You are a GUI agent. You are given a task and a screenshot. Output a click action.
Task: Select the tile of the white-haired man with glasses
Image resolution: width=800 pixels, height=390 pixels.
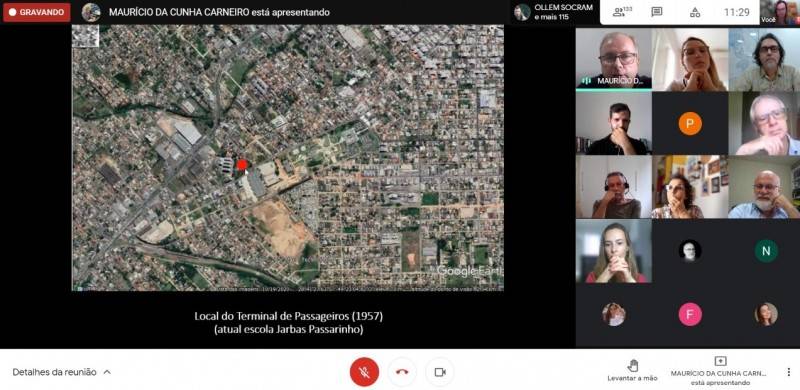click(x=764, y=124)
